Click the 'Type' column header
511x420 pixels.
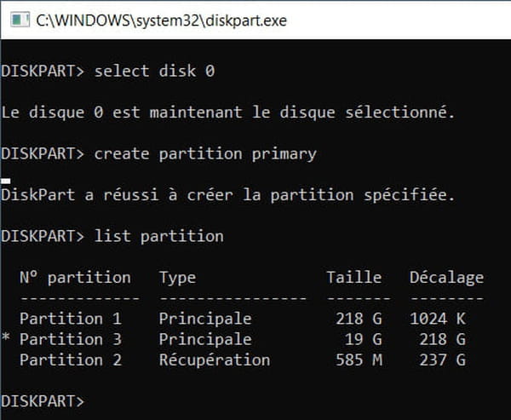pos(178,278)
